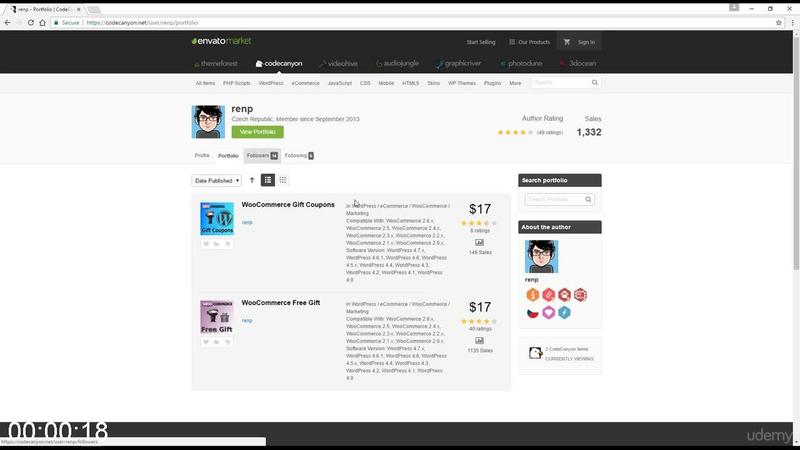Open Free Gift product thumbnail
The height and width of the screenshot is (450, 800).
[x=217, y=317]
